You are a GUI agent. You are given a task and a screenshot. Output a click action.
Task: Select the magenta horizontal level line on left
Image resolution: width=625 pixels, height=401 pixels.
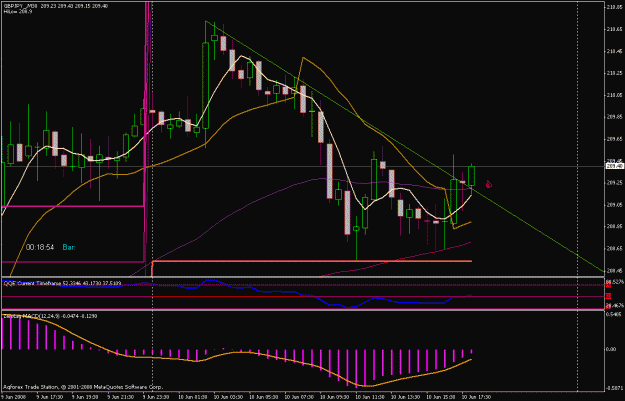click(73, 206)
